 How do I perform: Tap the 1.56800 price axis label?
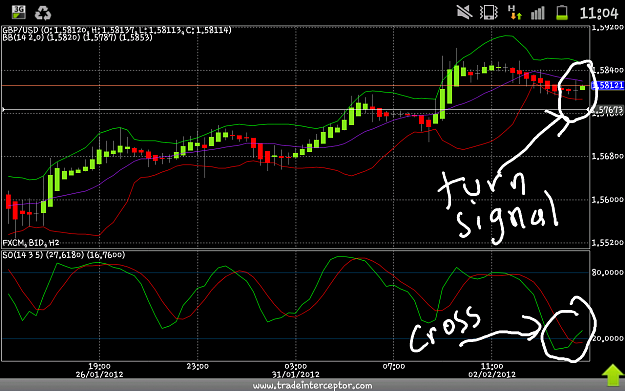pos(607,156)
